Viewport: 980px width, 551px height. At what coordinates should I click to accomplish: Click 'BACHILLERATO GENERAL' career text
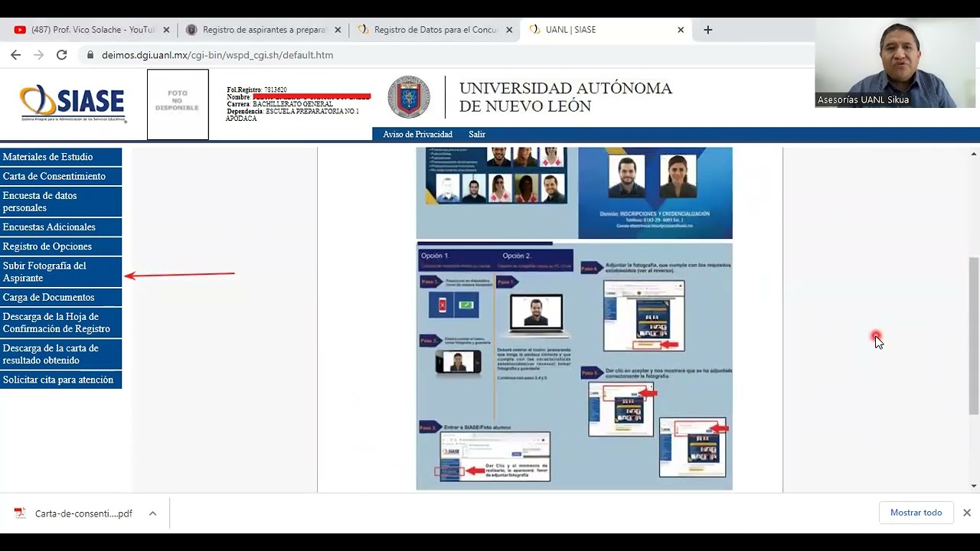click(x=292, y=104)
